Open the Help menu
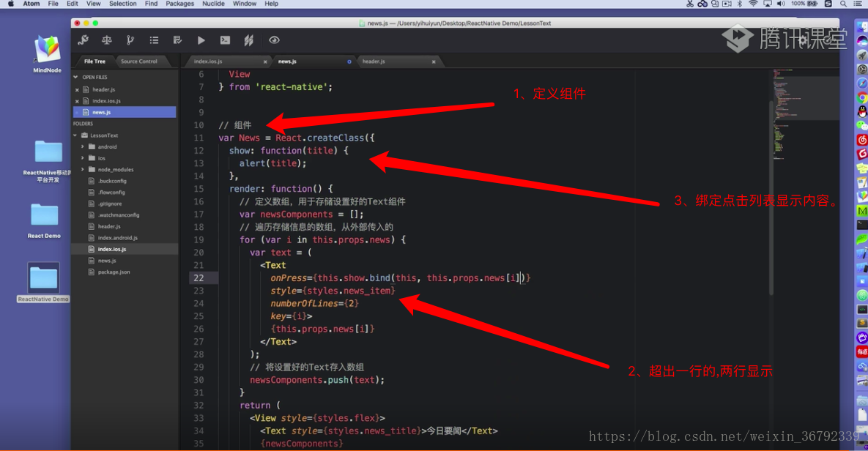This screenshot has width=868, height=451. pyautogui.click(x=271, y=4)
